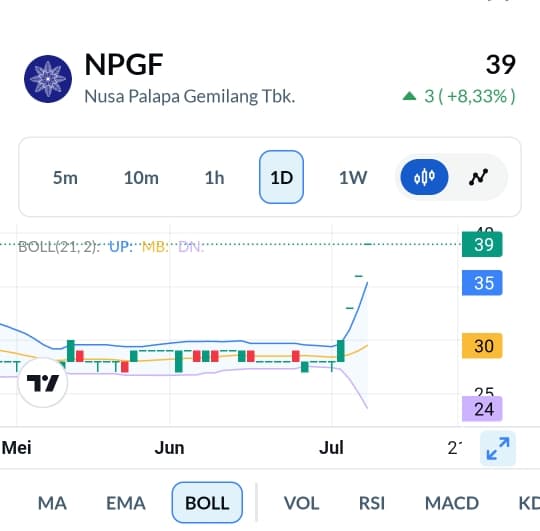The image size is (540, 531).
Task: Click the green 39 current price label
Action: [482, 244]
